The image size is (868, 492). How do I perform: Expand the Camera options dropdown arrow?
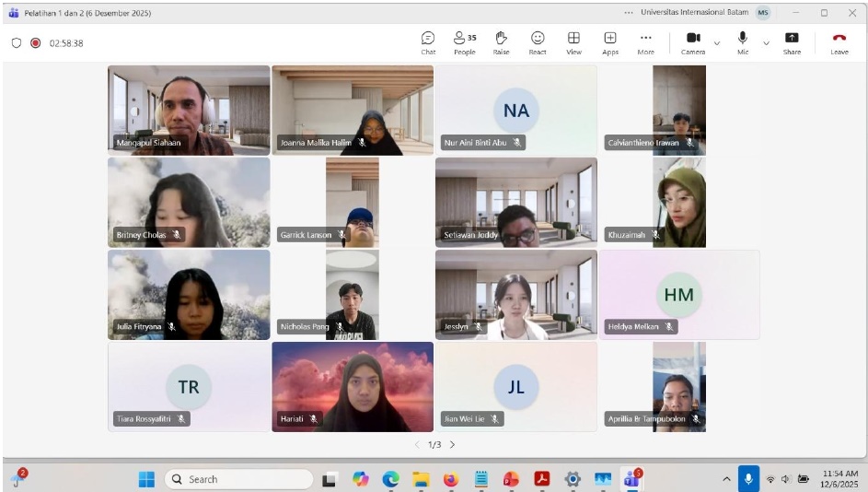coord(717,43)
